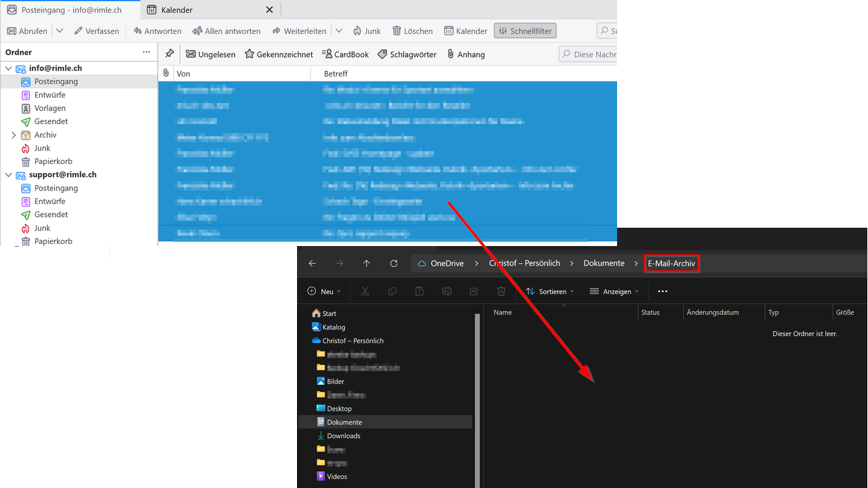Expand the Archiv folder tree

click(14, 135)
